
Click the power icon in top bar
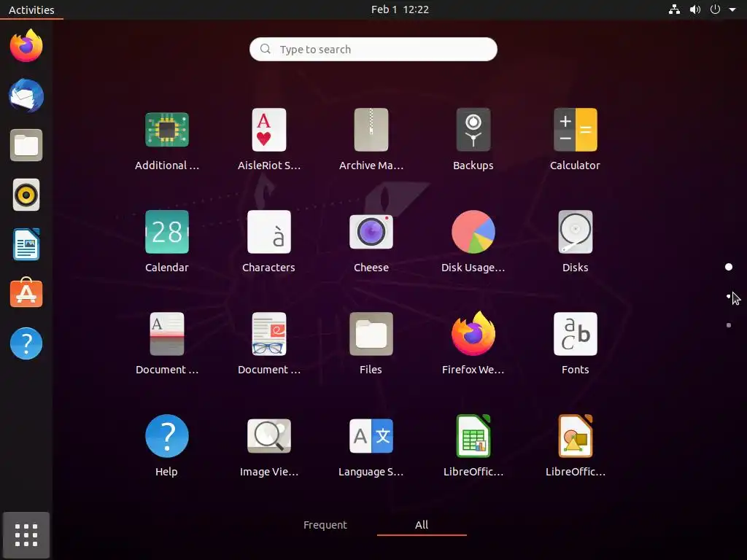pos(715,9)
